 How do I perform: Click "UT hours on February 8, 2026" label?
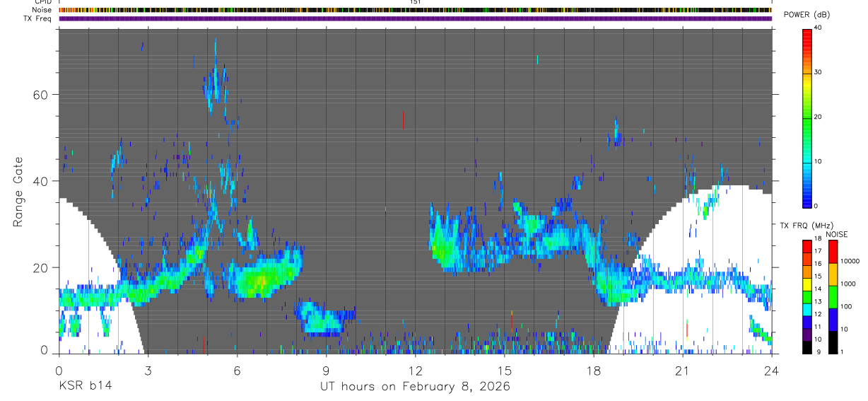416,386
